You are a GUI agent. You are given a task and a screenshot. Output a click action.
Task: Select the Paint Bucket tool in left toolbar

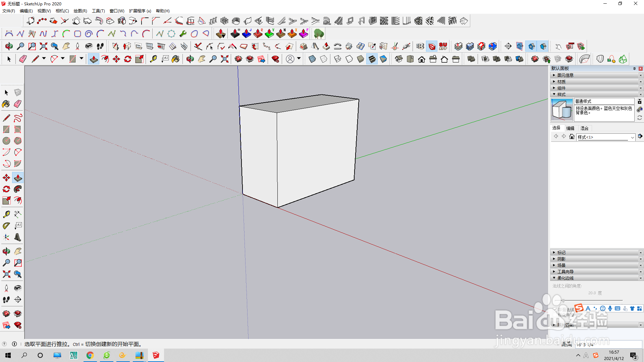coord(6,104)
